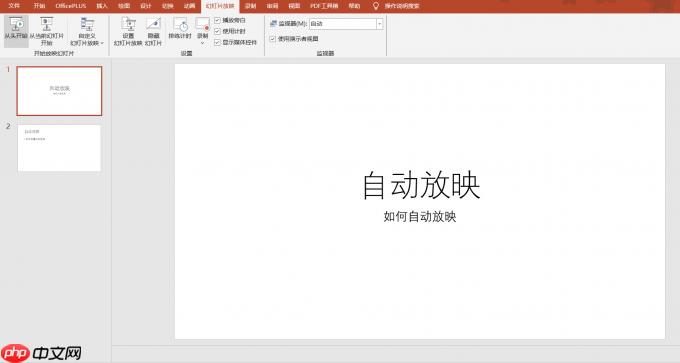Start 排练计时 rehearsal timing
680x363 pixels.
pyautogui.click(x=180, y=24)
